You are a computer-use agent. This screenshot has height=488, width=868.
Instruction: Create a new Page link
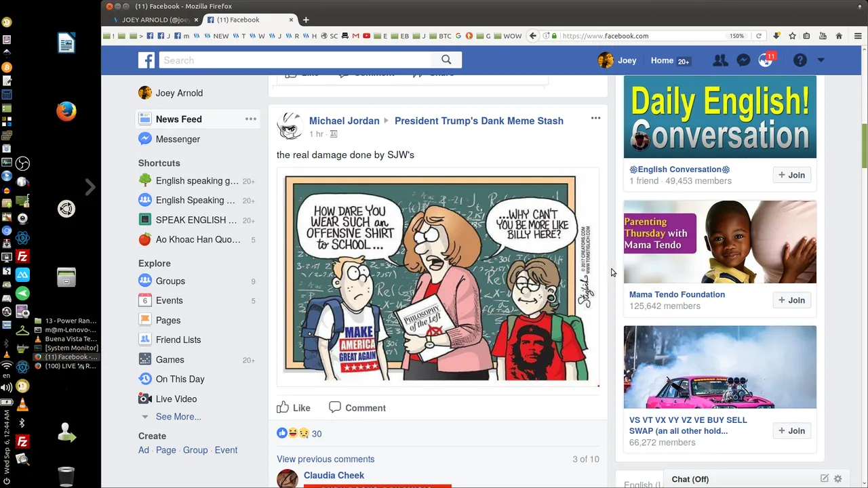coord(166,450)
